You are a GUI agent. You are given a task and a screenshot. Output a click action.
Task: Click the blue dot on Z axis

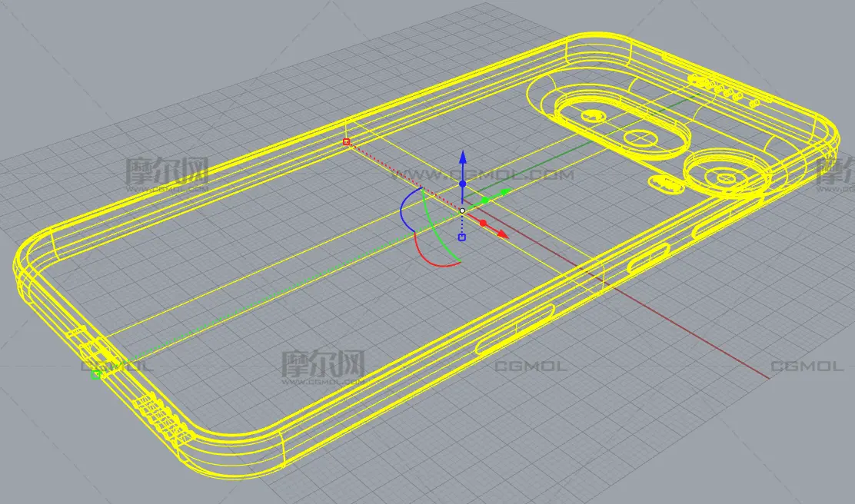(x=462, y=184)
